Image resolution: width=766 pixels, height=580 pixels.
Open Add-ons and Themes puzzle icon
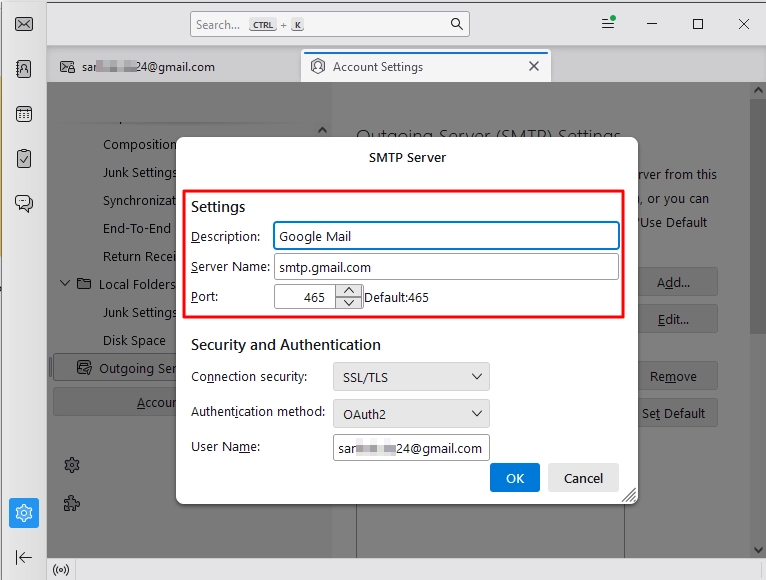coord(72,503)
